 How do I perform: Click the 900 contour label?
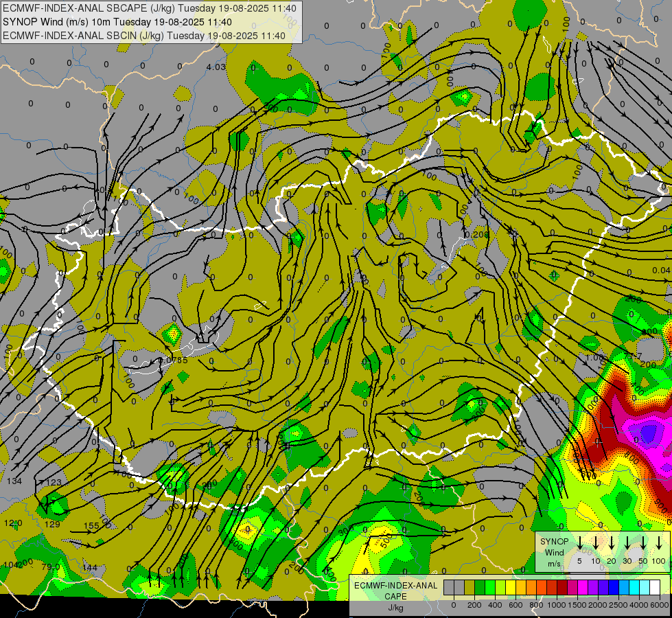click(x=661, y=506)
